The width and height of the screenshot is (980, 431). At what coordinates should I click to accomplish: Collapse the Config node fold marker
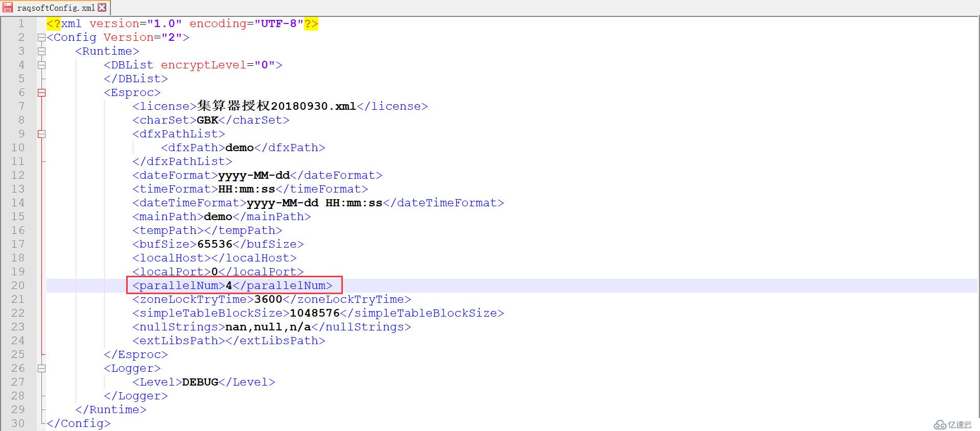tap(41, 37)
